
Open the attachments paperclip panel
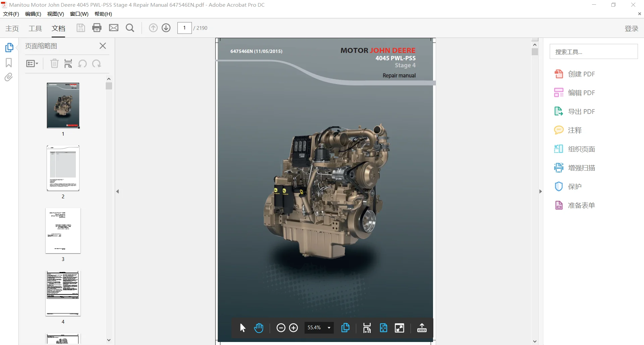coord(9,77)
